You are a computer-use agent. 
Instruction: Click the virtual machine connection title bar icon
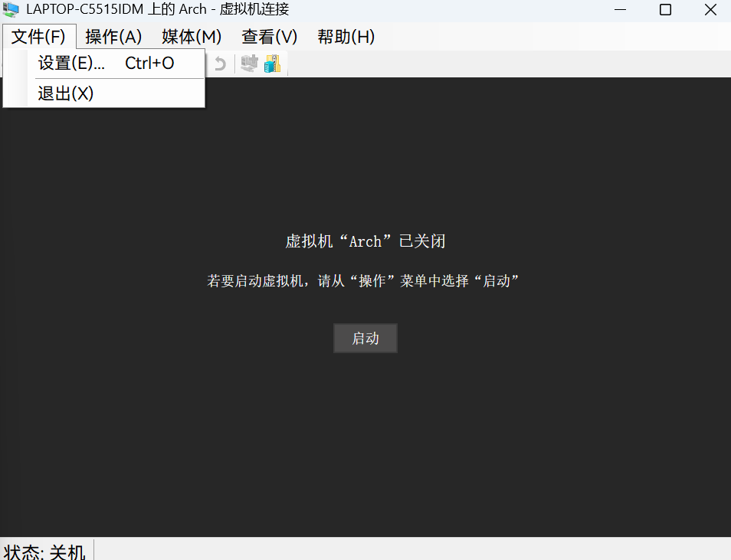click(11, 10)
